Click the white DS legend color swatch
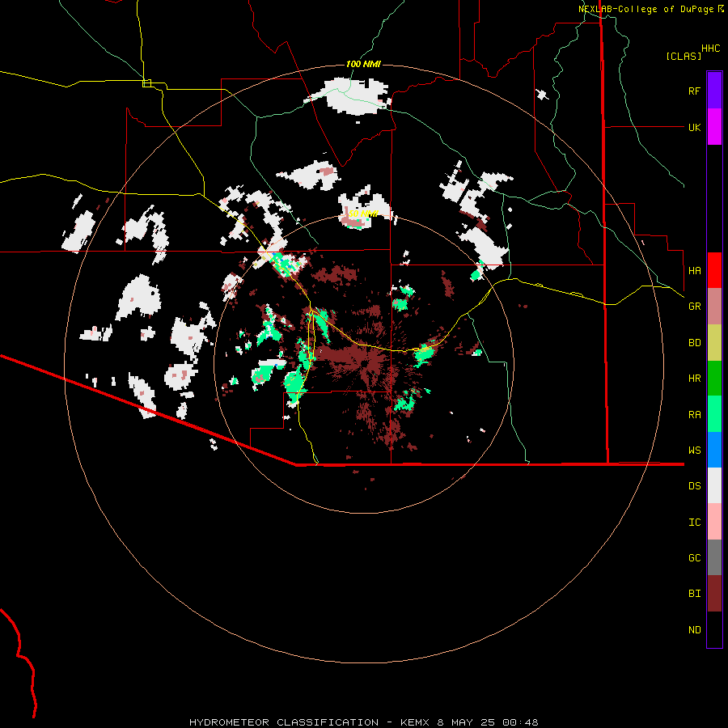 coord(714,485)
